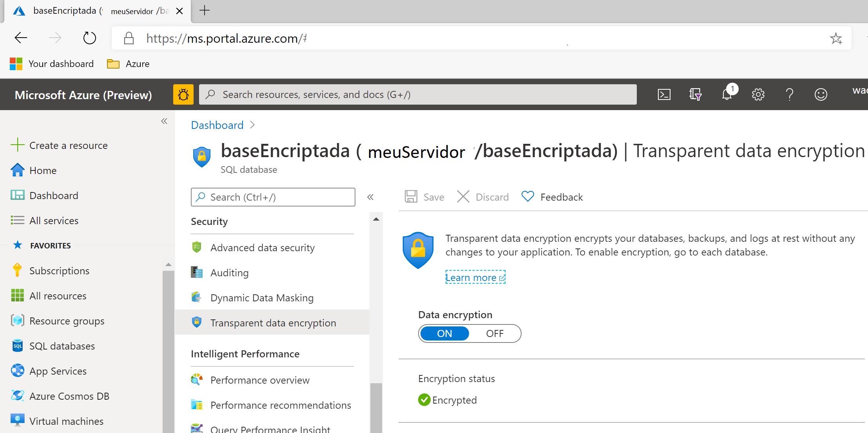
Task: Click the Dashboard breadcrumb link
Action: (x=217, y=125)
